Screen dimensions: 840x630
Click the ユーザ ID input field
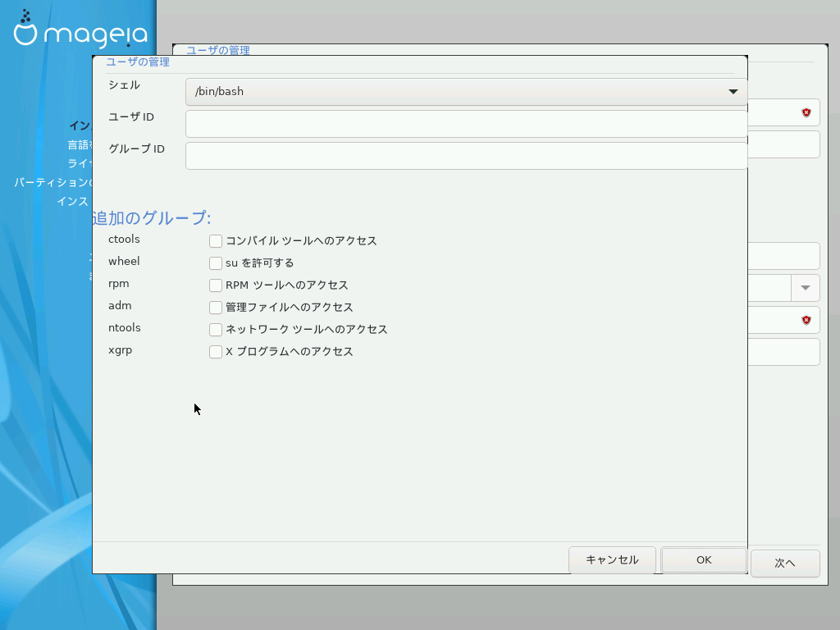[466, 124]
